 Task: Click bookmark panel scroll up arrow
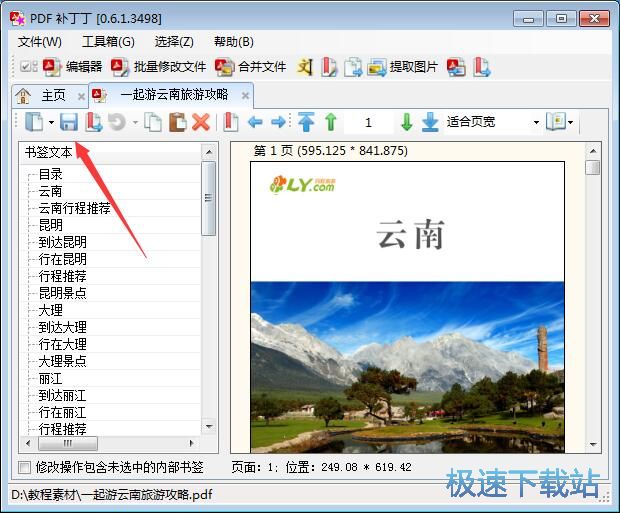[x=209, y=152]
